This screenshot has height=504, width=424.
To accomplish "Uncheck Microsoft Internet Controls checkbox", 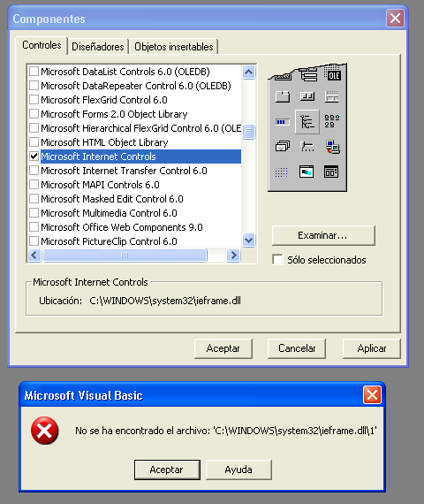I will click(x=34, y=156).
